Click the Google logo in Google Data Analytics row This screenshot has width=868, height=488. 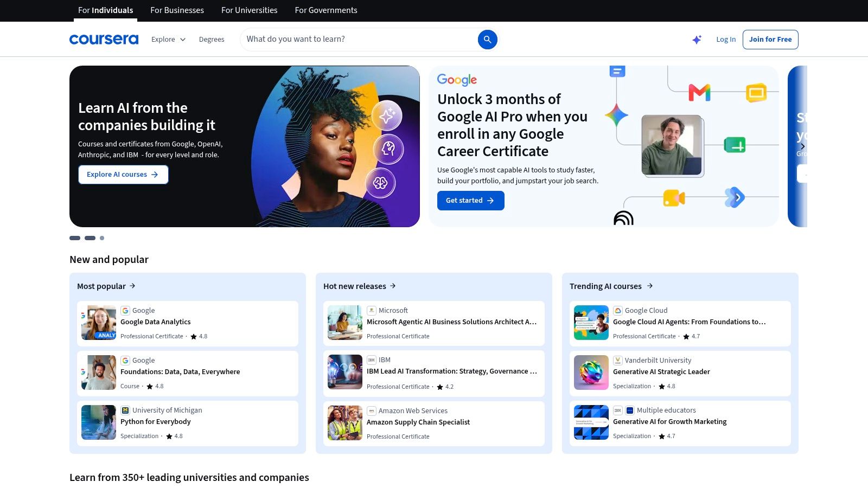pos(125,311)
